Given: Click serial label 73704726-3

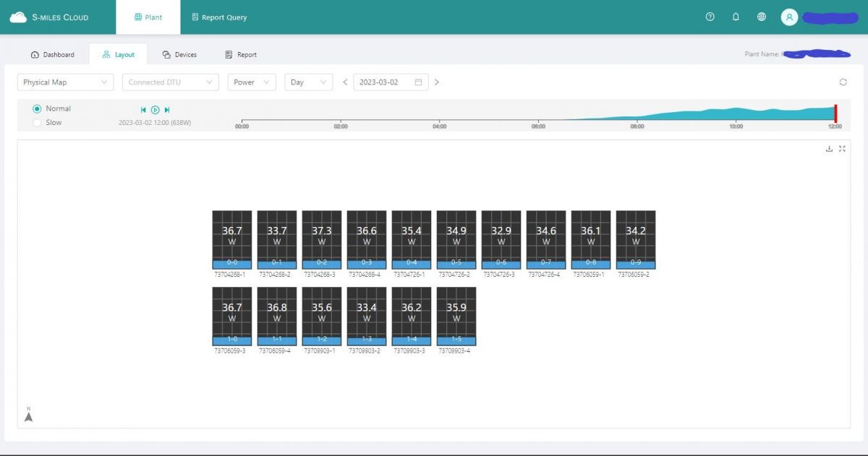Looking at the screenshot, I should pyautogui.click(x=499, y=275).
